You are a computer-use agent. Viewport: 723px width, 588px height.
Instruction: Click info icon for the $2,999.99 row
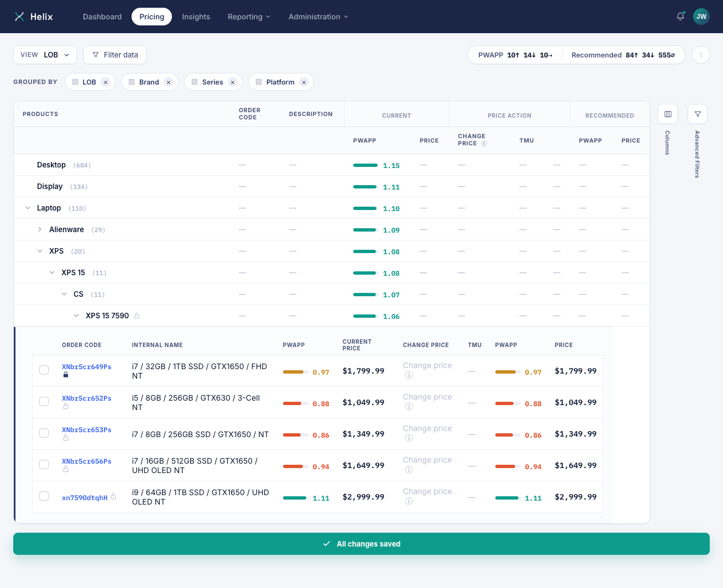point(409,501)
